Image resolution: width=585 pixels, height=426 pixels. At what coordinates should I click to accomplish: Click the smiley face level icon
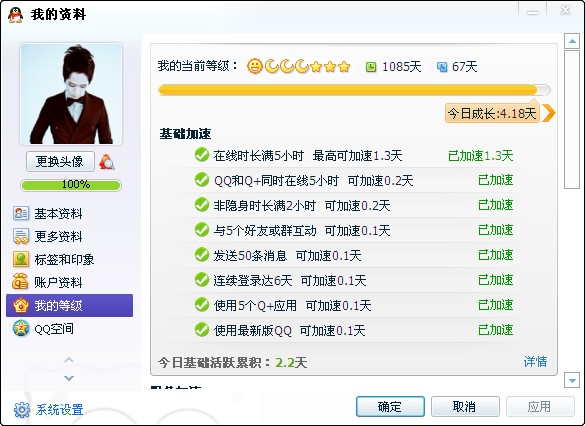255,66
